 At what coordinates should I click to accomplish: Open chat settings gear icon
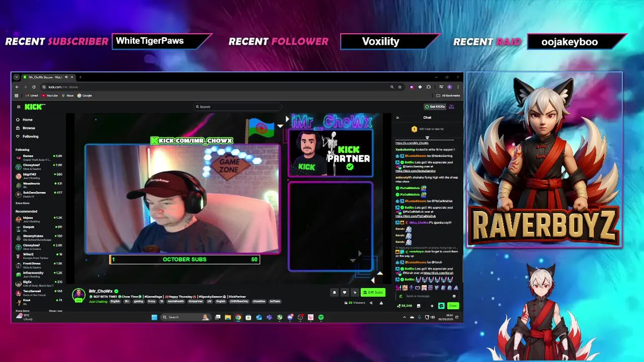point(432,306)
